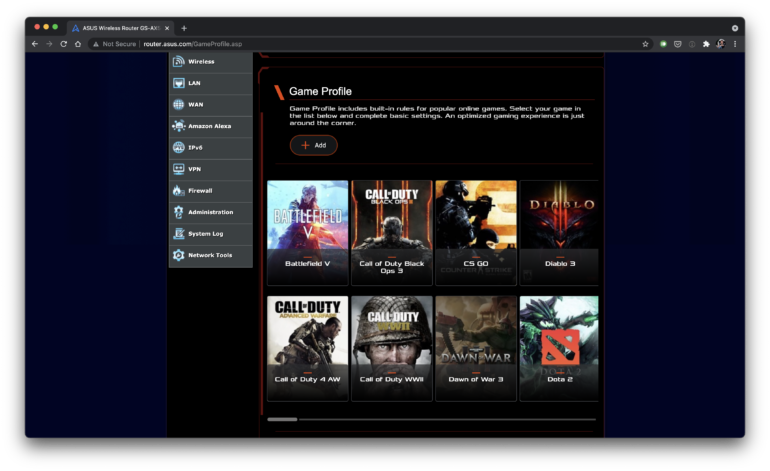Screen dimensions: 770x471
Task: Open Chrome three-dot menu
Action: pos(735,44)
